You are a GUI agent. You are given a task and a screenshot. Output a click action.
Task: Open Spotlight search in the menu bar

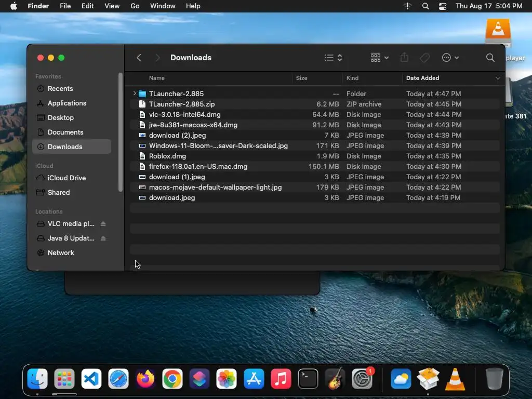pyautogui.click(x=425, y=6)
